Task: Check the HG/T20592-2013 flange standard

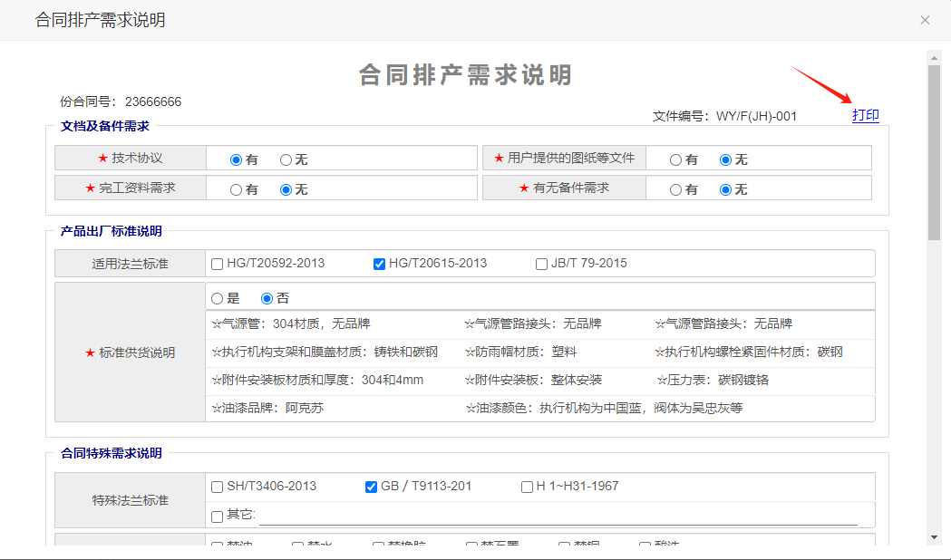Action: [x=217, y=264]
